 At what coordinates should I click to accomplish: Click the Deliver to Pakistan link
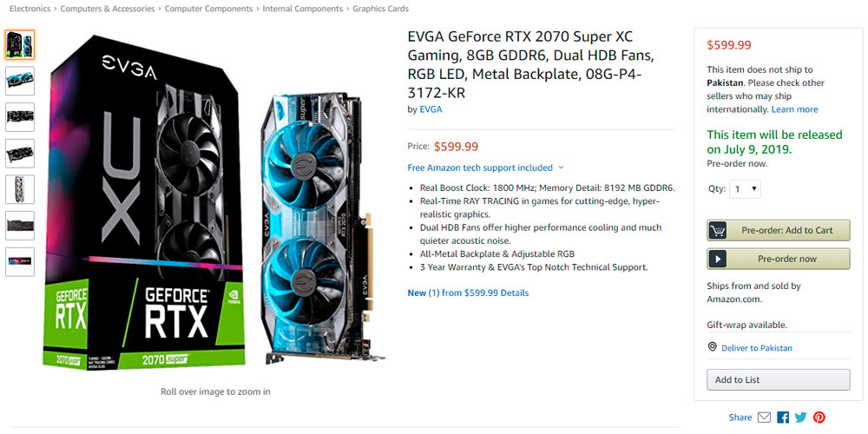[x=757, y=348]
